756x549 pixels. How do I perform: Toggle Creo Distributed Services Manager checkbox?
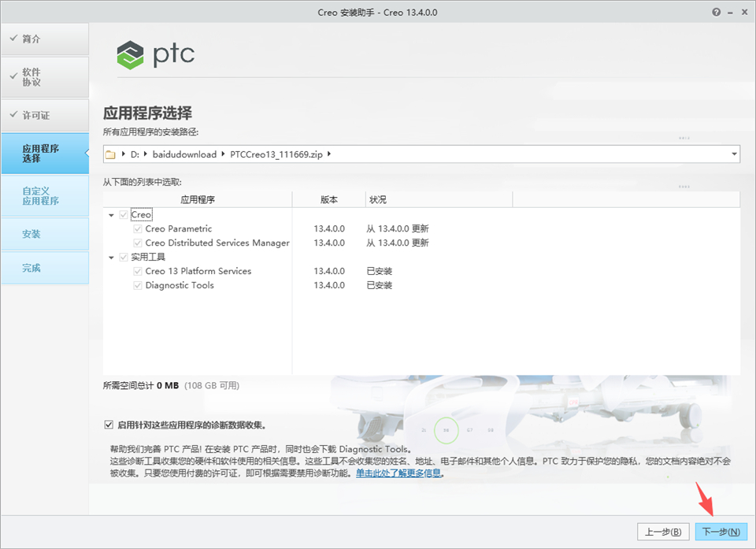[x=137, y=243]
